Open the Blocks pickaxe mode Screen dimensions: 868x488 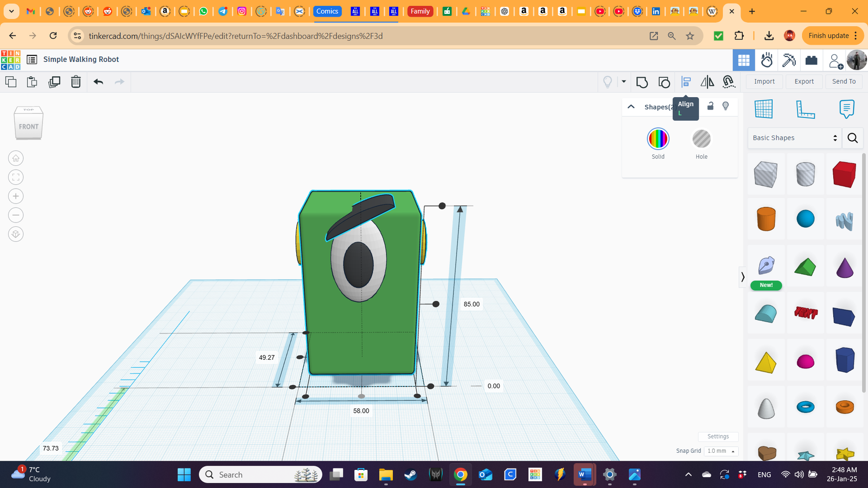tap(789, 60)
